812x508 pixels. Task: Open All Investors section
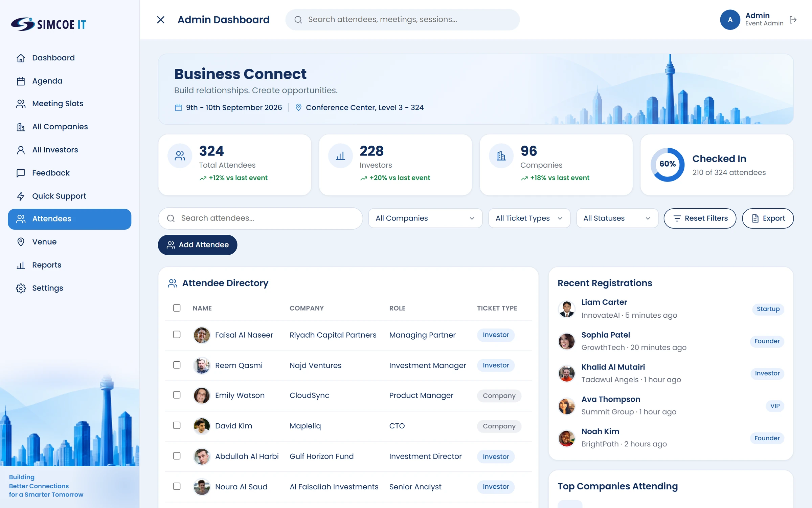[69, 150]
